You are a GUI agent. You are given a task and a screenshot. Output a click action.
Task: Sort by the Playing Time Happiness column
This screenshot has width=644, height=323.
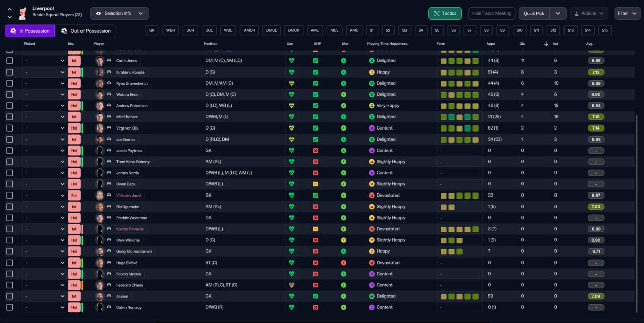coord(387,44)
